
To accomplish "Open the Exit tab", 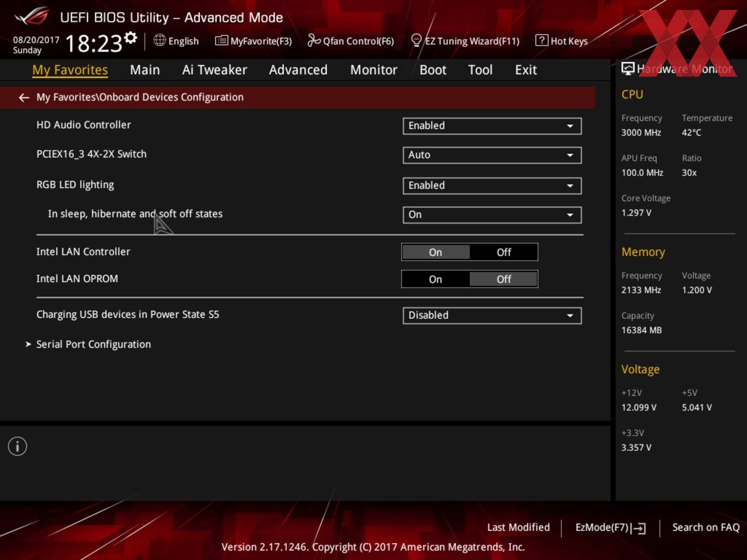I will (x=526, y=70).
